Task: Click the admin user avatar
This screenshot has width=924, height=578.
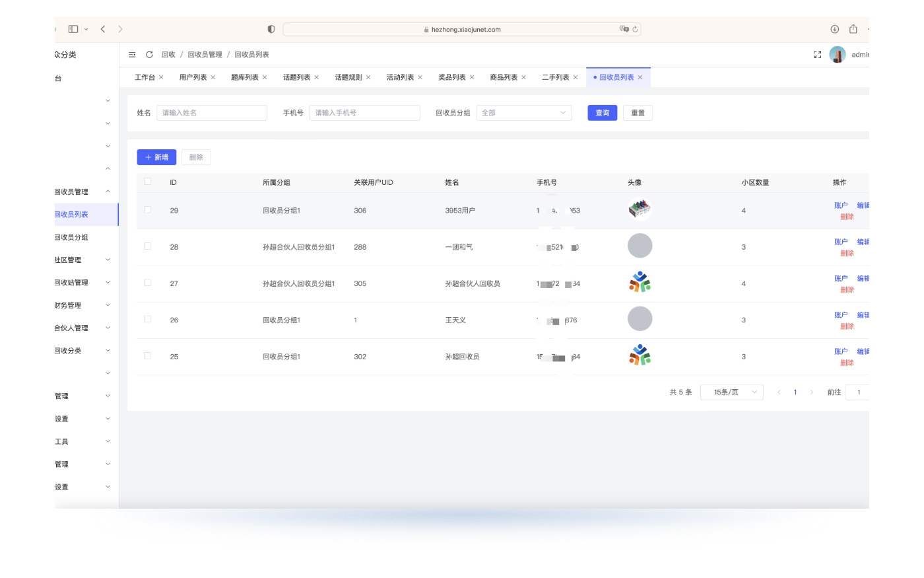Action: coord(837,55)
